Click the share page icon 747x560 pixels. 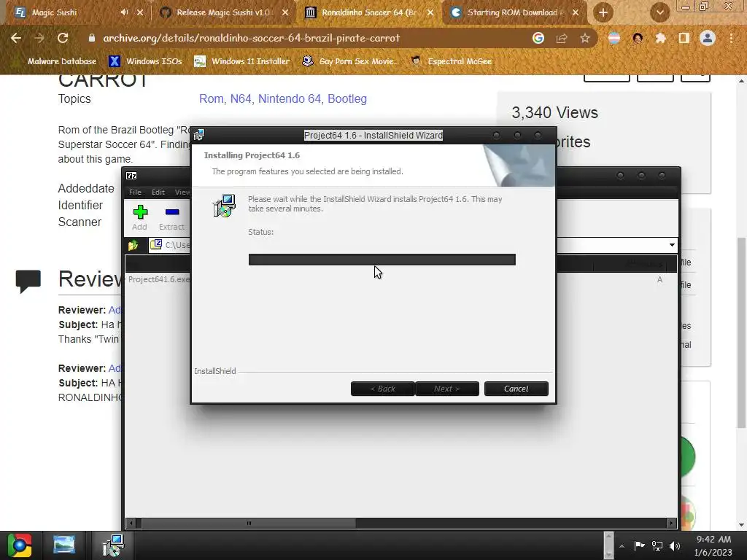[x=562, y=38]
